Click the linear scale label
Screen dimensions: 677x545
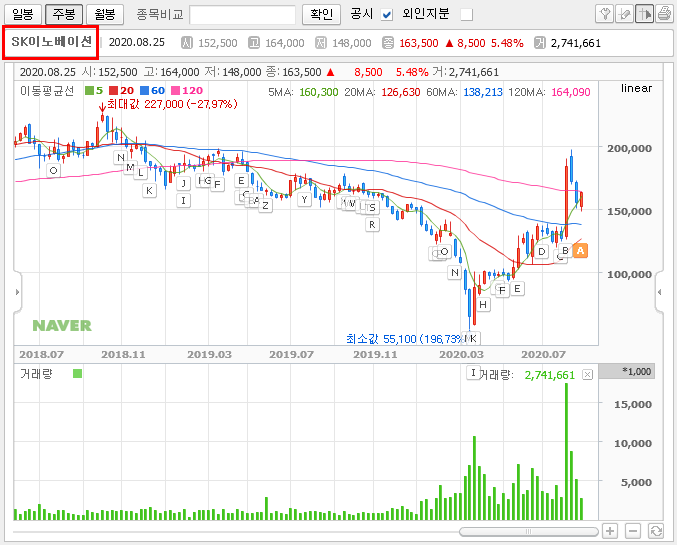[636, 88]
